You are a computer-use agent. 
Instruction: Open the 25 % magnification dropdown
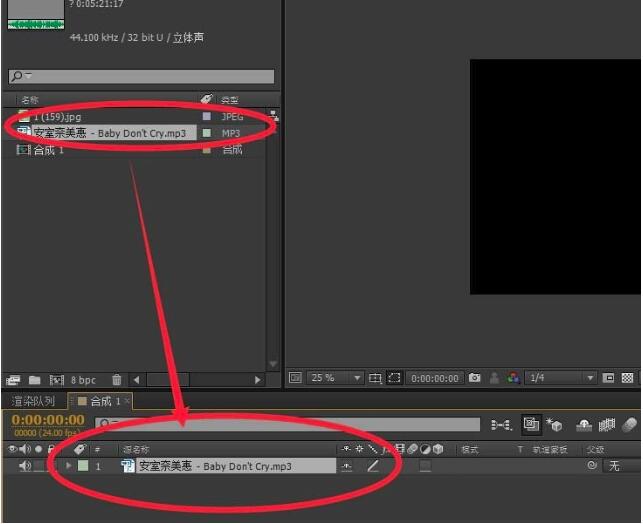[x=335, y=378]
